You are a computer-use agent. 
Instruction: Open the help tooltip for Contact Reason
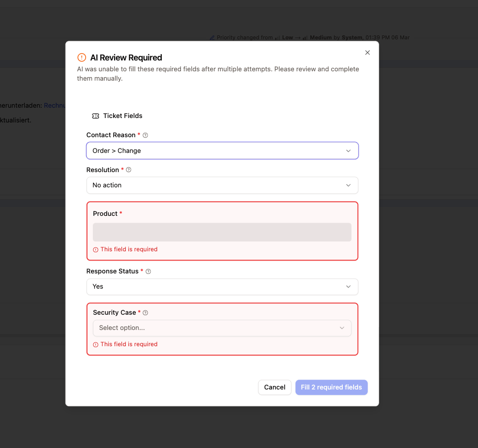click(x=145, y=135)
